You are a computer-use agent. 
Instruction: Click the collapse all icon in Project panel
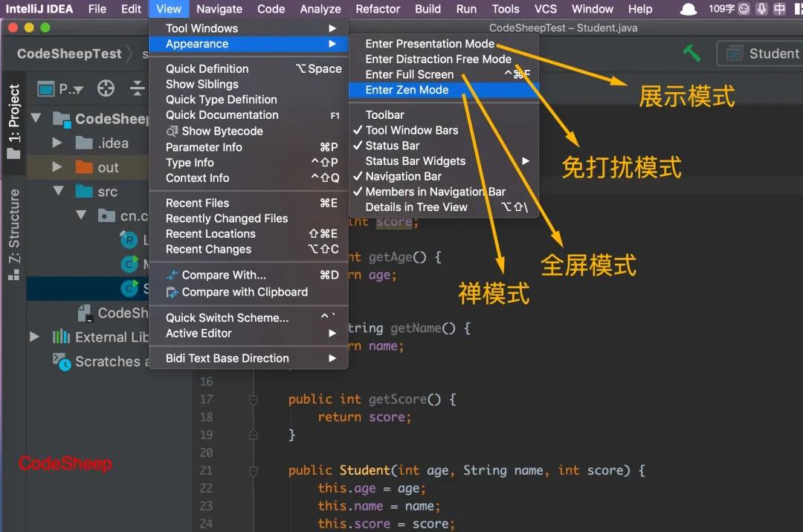point(138,88)
